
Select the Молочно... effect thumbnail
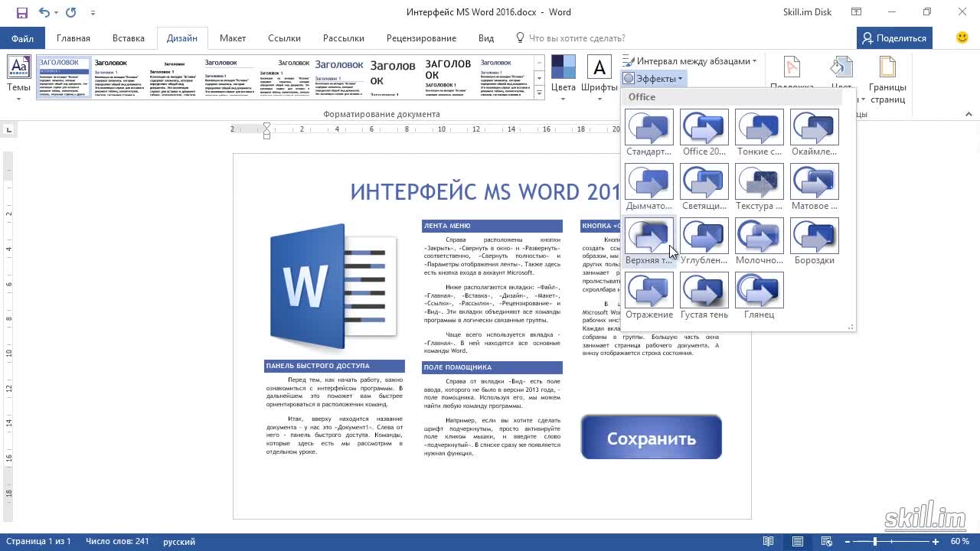759,236
